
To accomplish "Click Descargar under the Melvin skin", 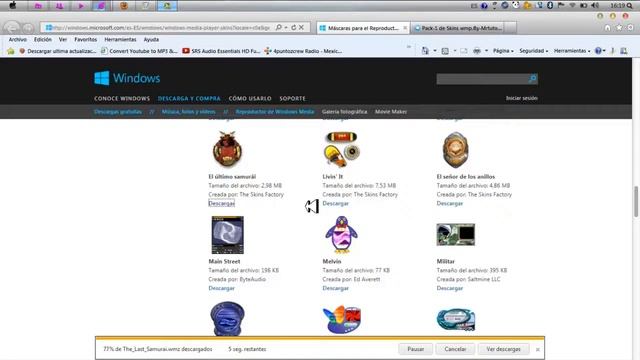I will click(336, 288).
